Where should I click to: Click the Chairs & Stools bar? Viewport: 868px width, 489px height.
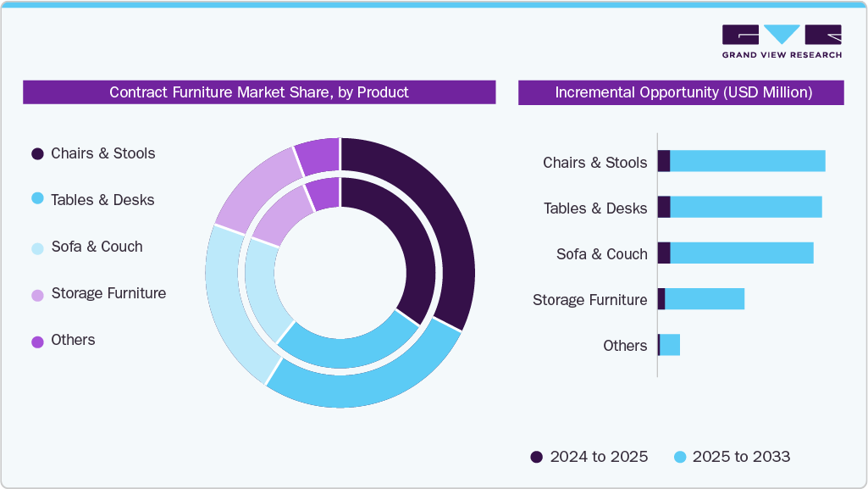pos(745,162)
